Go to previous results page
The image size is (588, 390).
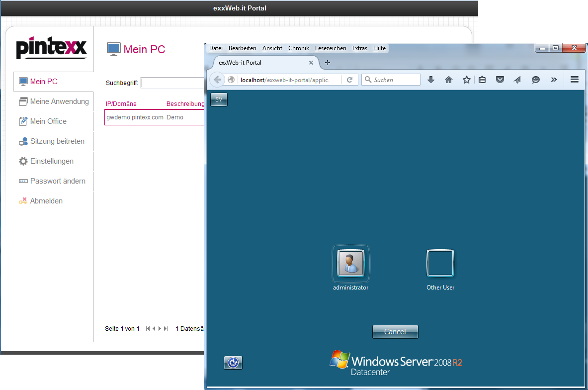tap(154, 328)
